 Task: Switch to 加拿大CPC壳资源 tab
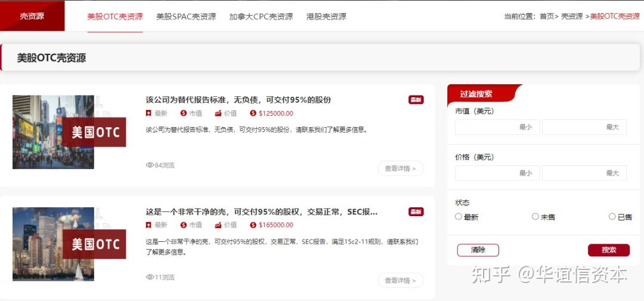(x=261, y=17)
